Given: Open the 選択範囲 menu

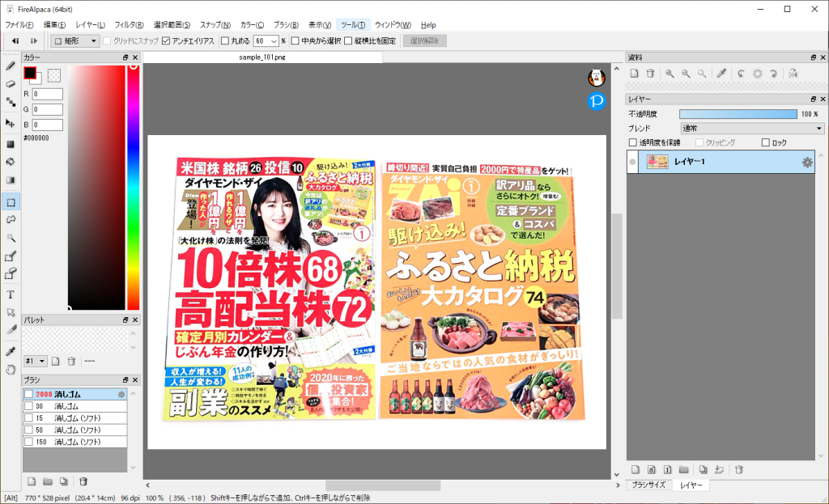Looking at the screenshot, I should (x=172, y=25).
